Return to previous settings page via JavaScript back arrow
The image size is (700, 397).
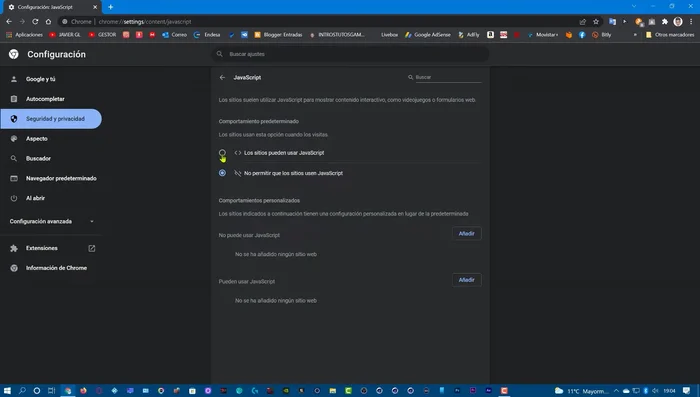(x=222, y=77)
